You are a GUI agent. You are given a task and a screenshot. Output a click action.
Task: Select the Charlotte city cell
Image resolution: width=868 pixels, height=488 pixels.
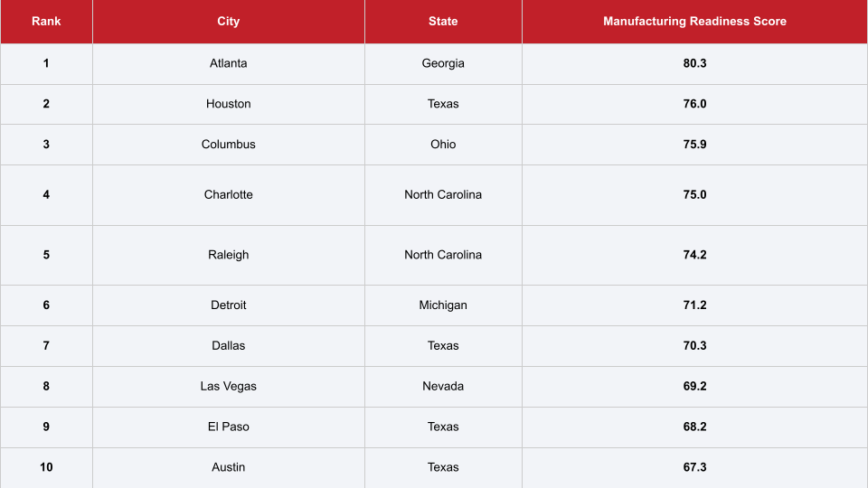229,195
